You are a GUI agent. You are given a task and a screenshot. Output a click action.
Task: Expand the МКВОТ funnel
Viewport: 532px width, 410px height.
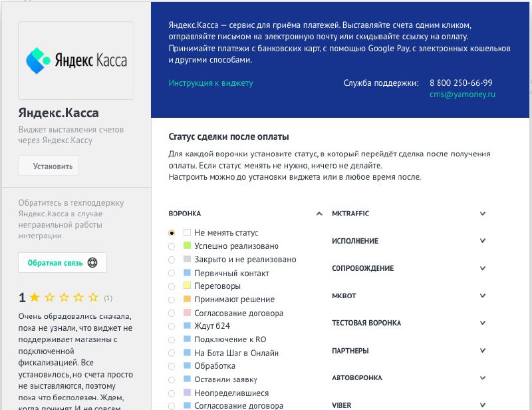[x=483, y=296]
